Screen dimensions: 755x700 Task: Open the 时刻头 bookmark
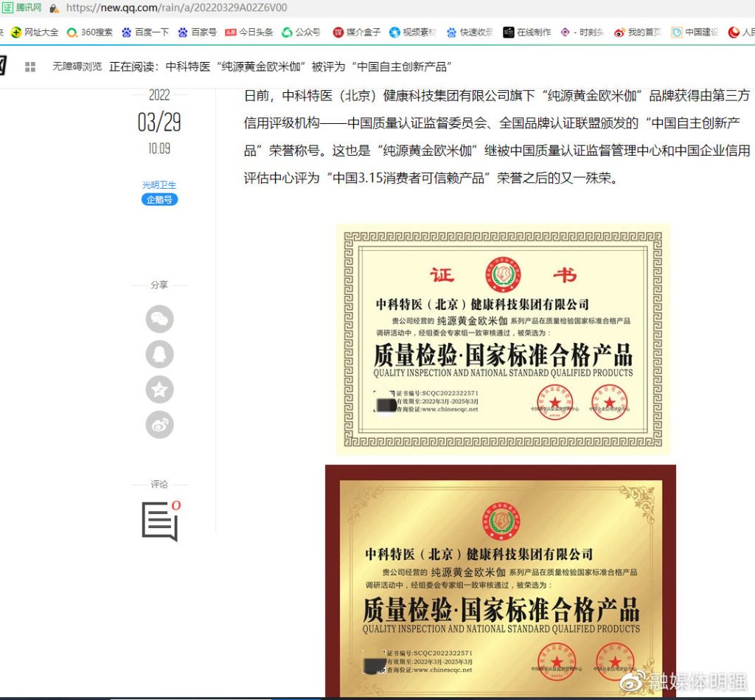tap(582, 32)
